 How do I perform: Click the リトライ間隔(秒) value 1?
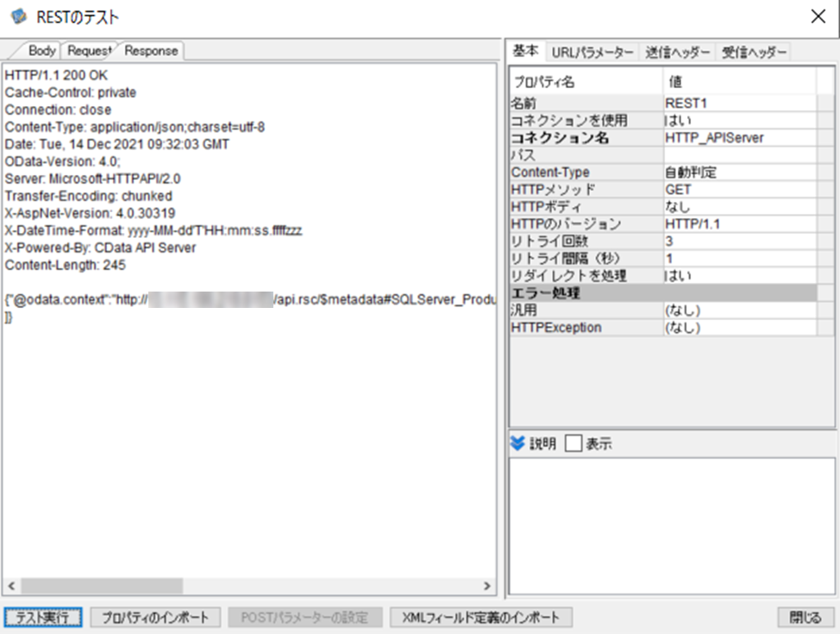click(740, 258)
